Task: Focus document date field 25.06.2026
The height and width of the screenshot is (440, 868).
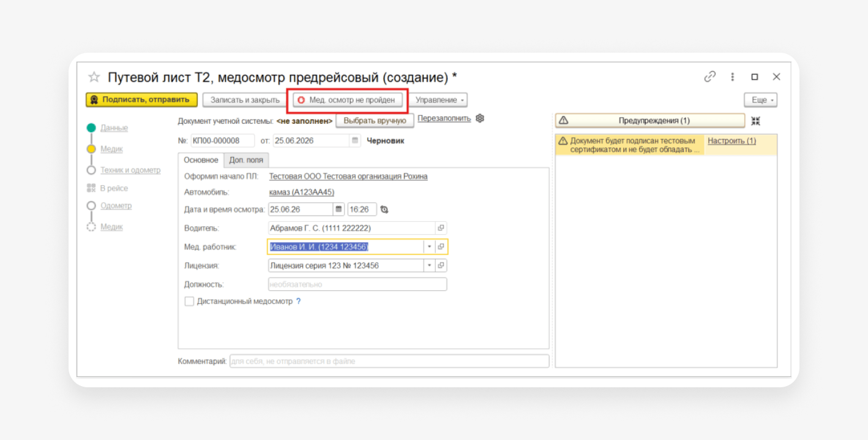Action: pyautogui.click(x=312, y=140)
